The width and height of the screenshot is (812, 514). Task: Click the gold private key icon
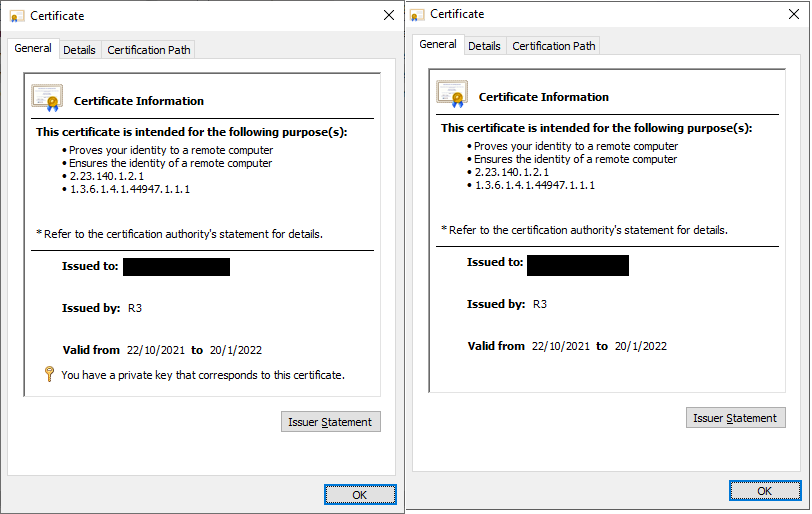pyautogui.click(x=49, y=374)
